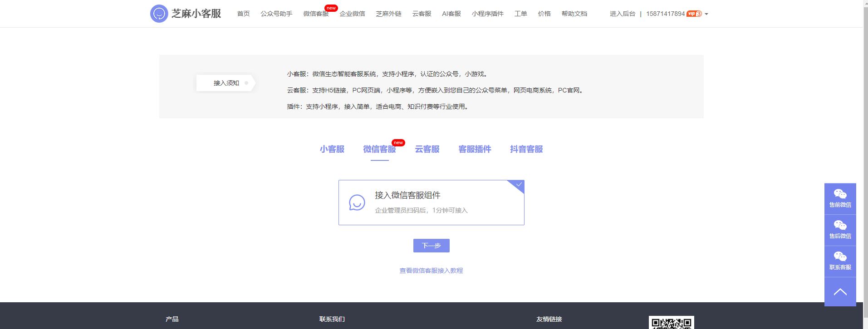Viewport: 868px width, 329px height.
Task: Click the 售前微信 WeChat icon
Action: point(840,194)
